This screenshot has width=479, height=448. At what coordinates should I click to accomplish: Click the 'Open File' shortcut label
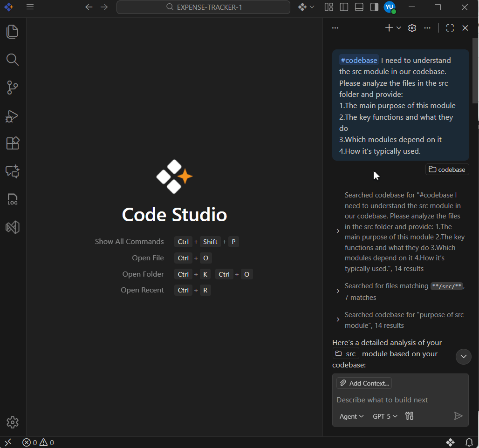point(148,258)
